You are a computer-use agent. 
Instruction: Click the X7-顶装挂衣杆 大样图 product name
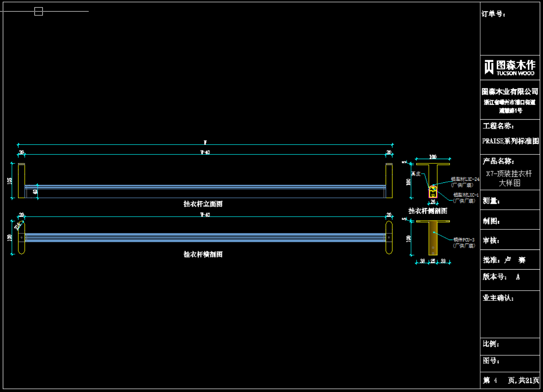click(509, 178)
